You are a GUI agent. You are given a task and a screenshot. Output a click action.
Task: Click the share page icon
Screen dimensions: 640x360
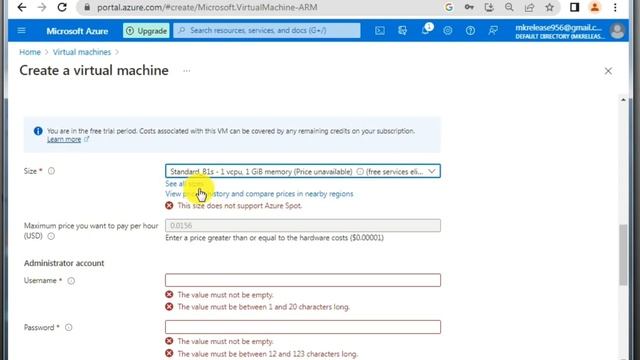tap(529, 7)
